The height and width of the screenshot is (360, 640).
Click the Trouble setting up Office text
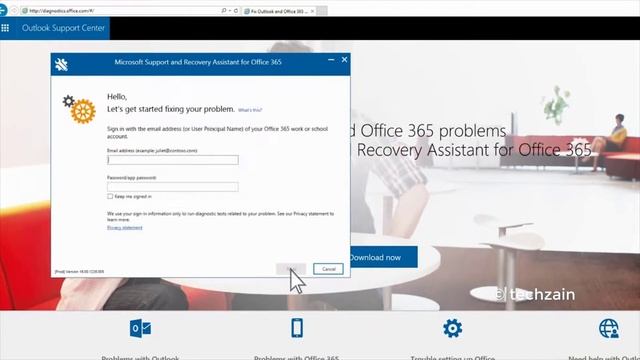[452, 358]
